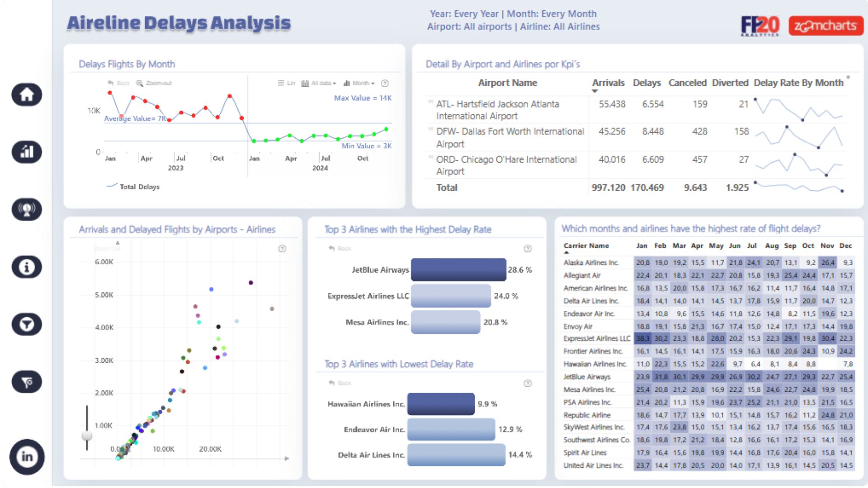Screen dimensions: 868x488
Task: Open the Month display unit dropdown
Action: 359,83
